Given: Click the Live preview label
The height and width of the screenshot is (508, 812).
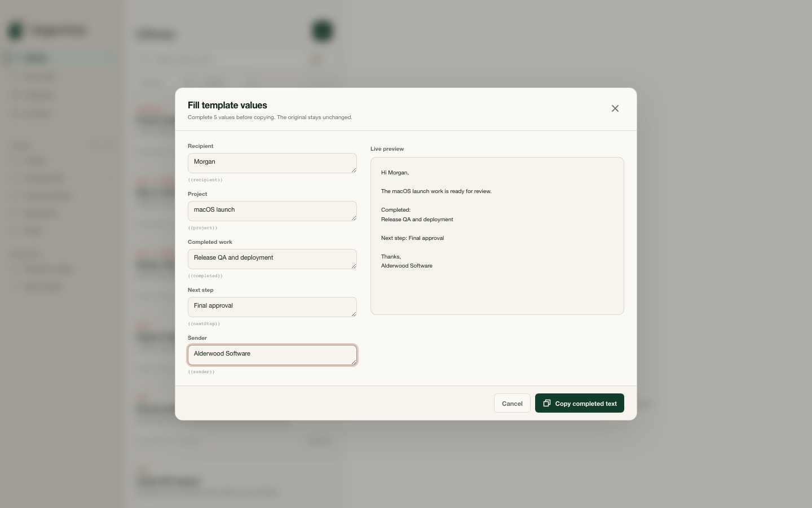Looking at the screenshot, I should click(x=387, y=149).
